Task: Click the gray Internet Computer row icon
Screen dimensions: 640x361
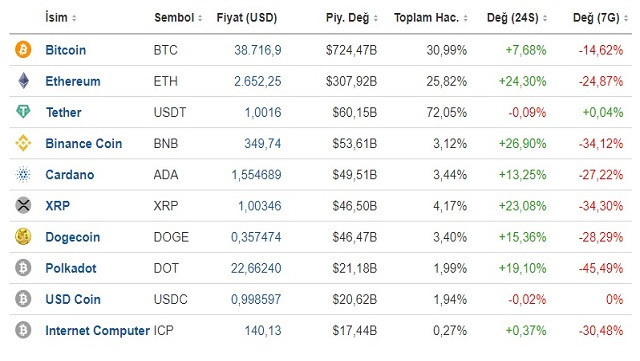Action: (x=23, y=330)
